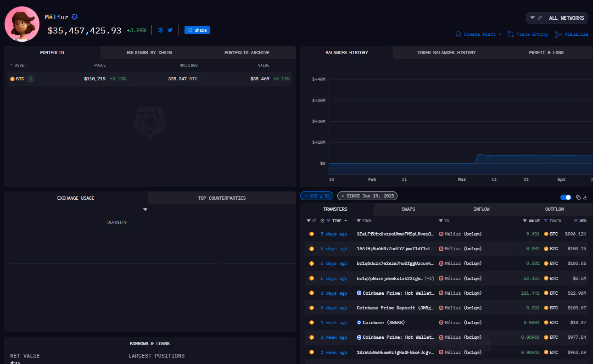Click the Méliuz avatar picture
The height and width of the screenshot is (364, 593).
click(22, 24)
